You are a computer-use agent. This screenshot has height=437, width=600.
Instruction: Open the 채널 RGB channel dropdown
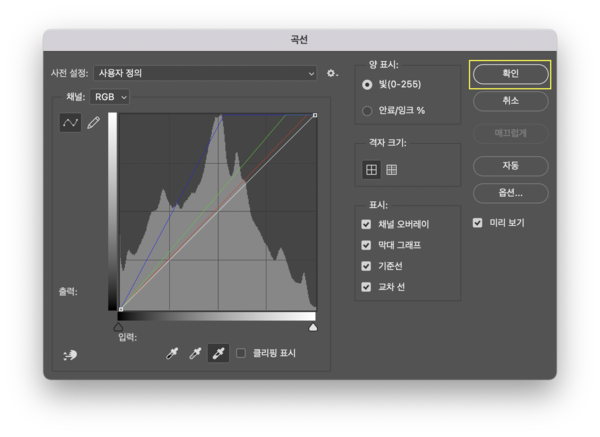[x=110, y=97]
